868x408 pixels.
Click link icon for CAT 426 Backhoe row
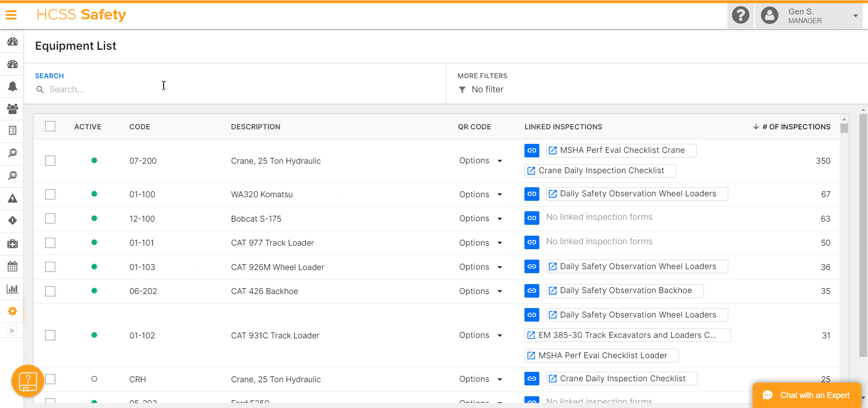pos(532,290)
